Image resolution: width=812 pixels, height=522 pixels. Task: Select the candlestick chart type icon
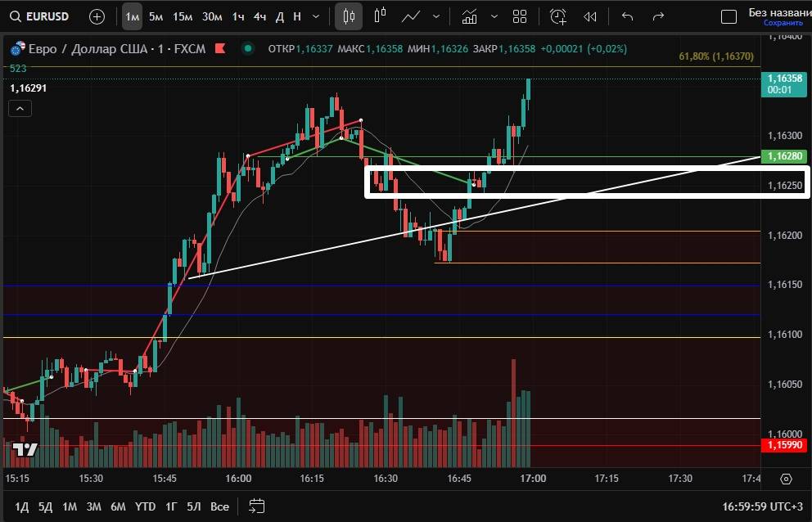[349, 16]
